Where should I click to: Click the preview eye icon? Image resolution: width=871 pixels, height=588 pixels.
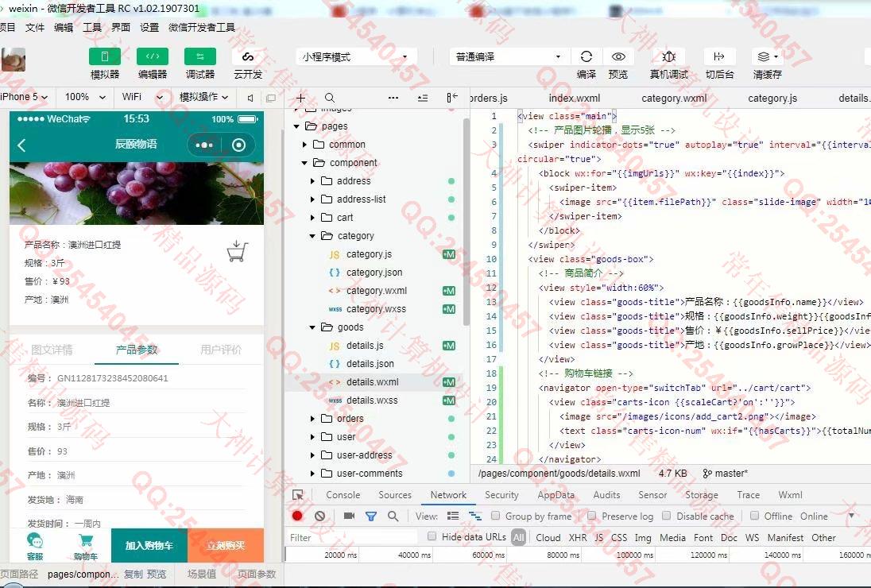(x=618, y=56)
